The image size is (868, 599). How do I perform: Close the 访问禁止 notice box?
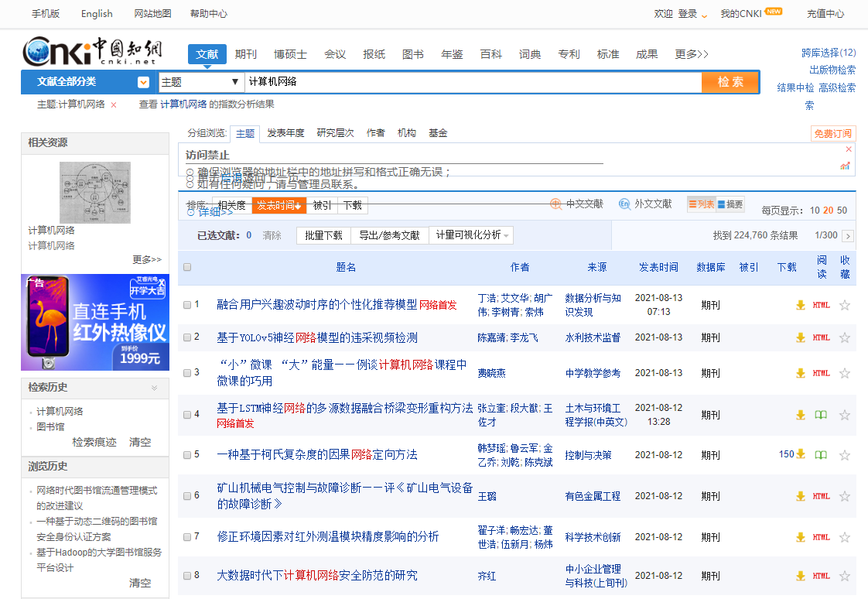(849, 149)
